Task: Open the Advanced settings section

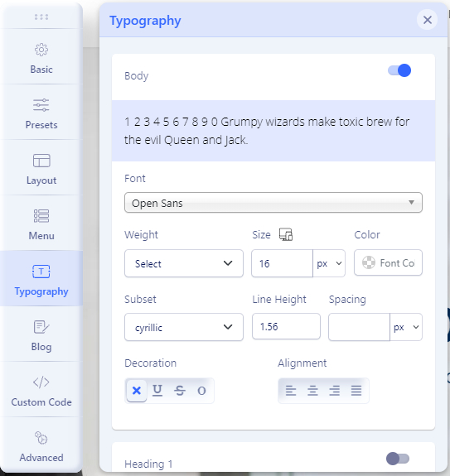Action: (x=41, y=445)
